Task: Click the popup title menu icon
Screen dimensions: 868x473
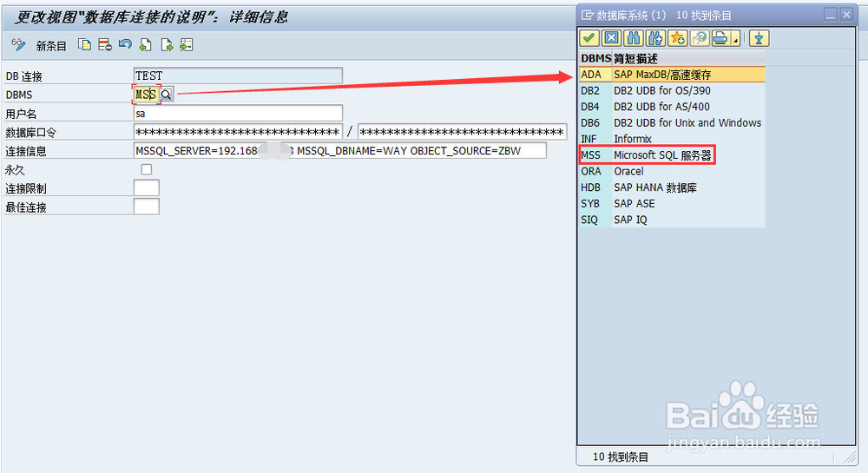Action: (587, 15)
